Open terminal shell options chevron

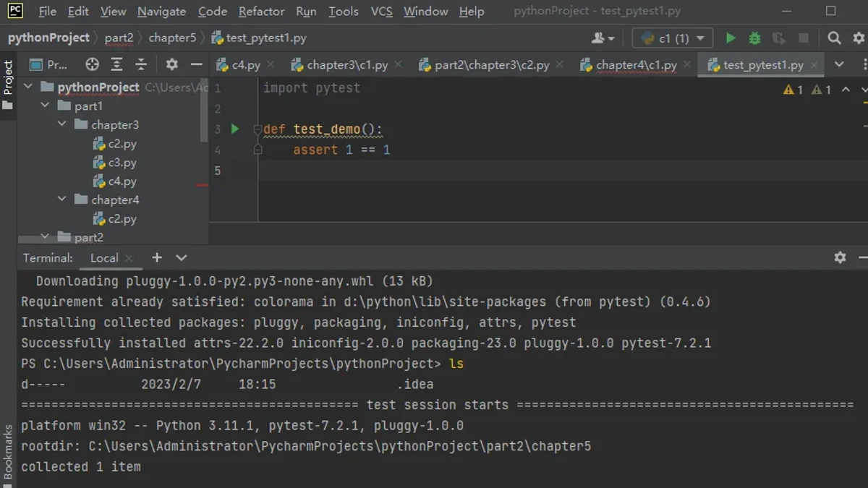click(181, 257)
